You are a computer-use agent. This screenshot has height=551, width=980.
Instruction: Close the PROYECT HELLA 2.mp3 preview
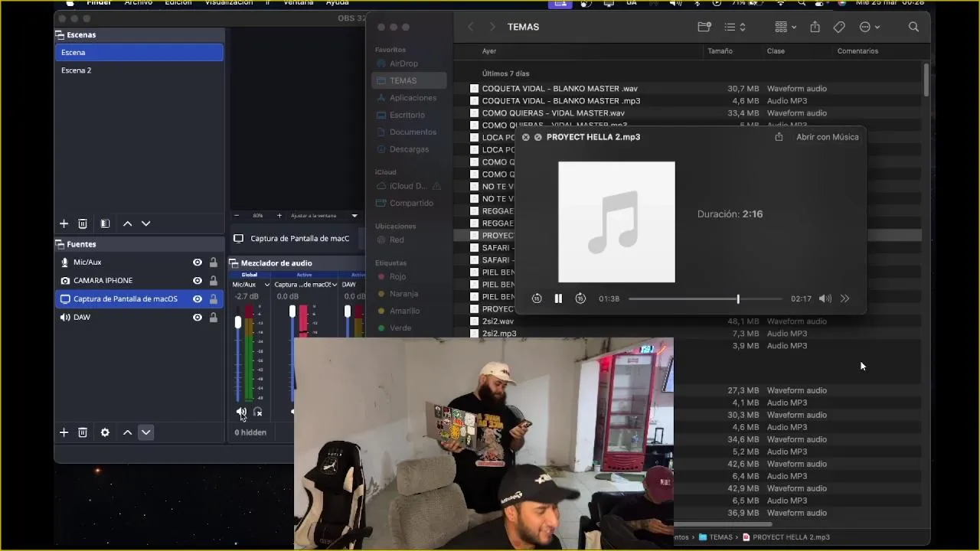[525, 137]
